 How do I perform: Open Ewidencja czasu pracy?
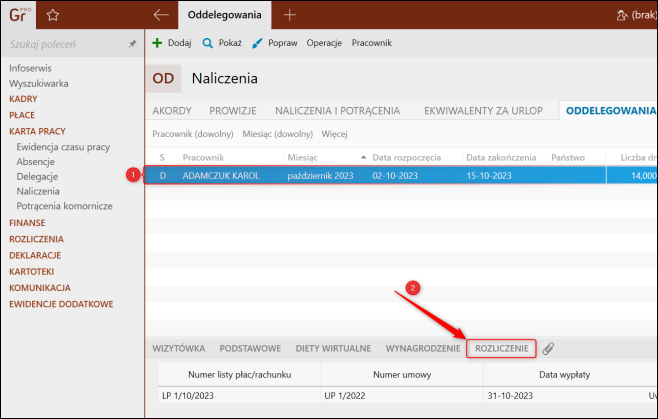[x=63, y=147]
